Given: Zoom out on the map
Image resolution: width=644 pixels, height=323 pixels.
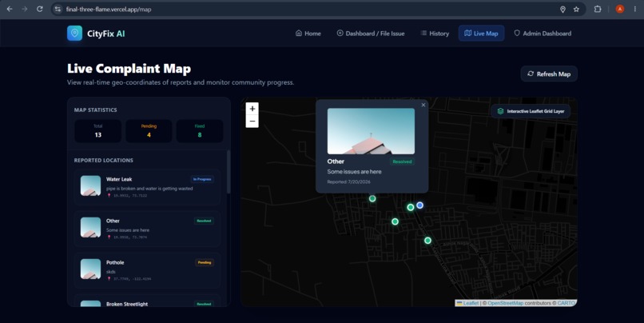Looking at the screenshot, I should coord(252,122).
